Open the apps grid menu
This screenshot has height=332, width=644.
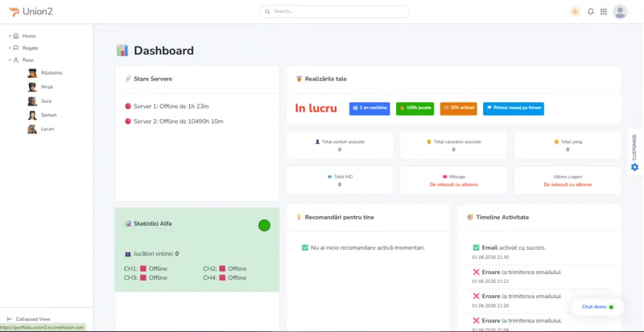tap(603, 11)
